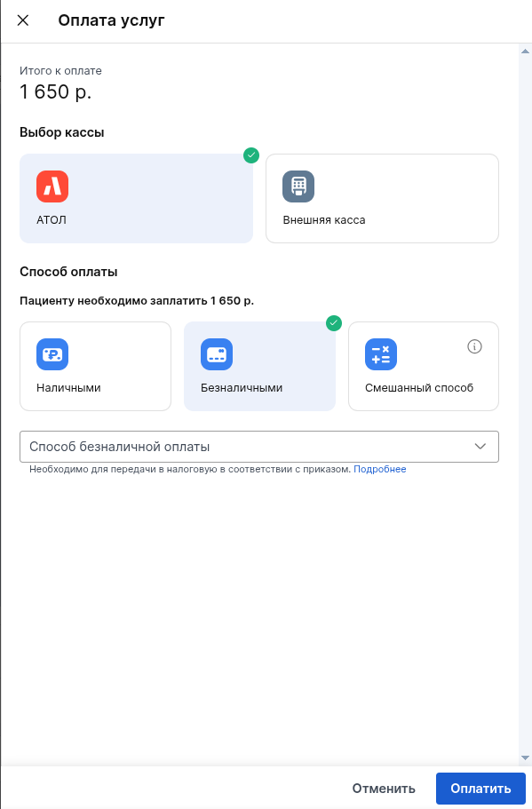Click the Наличными cash banknote icon
This screenshot has width=532, height=809.
tap(52, 354)
